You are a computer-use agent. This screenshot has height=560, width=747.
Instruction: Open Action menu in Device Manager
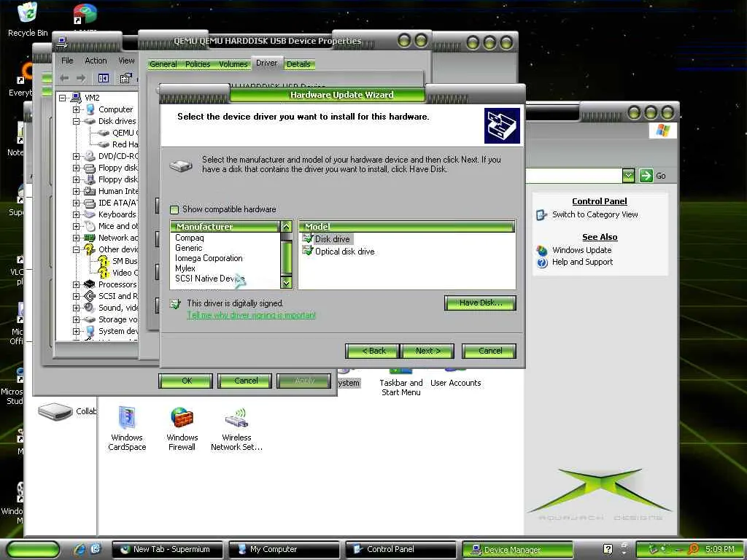coord(96,61)
